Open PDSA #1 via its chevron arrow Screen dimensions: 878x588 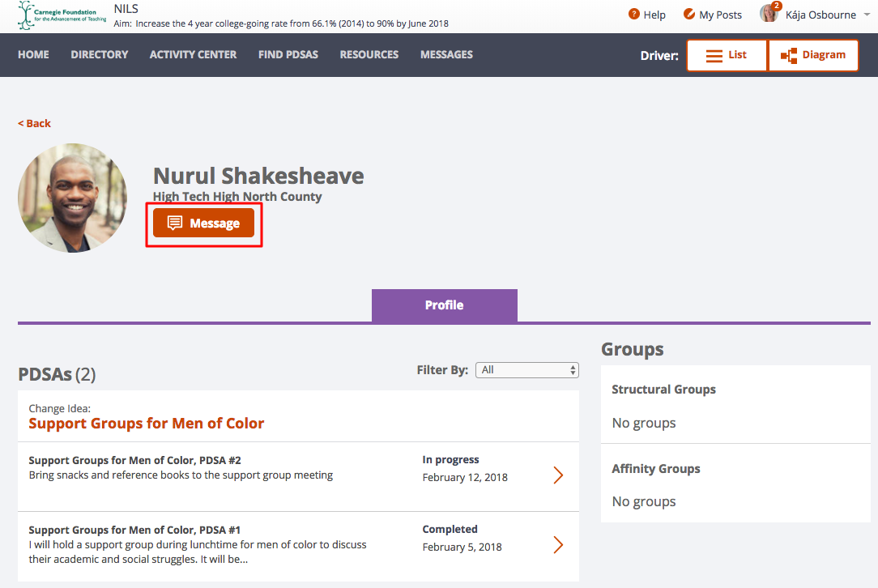558,544
